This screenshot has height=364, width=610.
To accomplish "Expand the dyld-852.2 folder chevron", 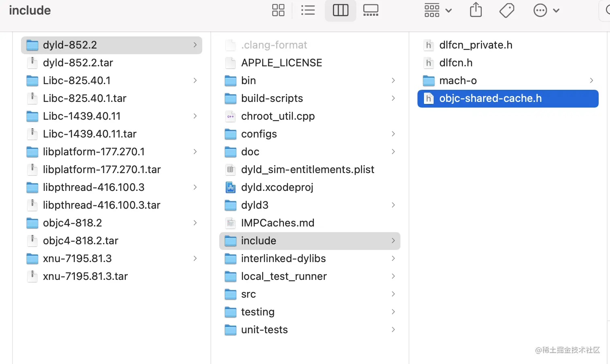I will 195,45.
